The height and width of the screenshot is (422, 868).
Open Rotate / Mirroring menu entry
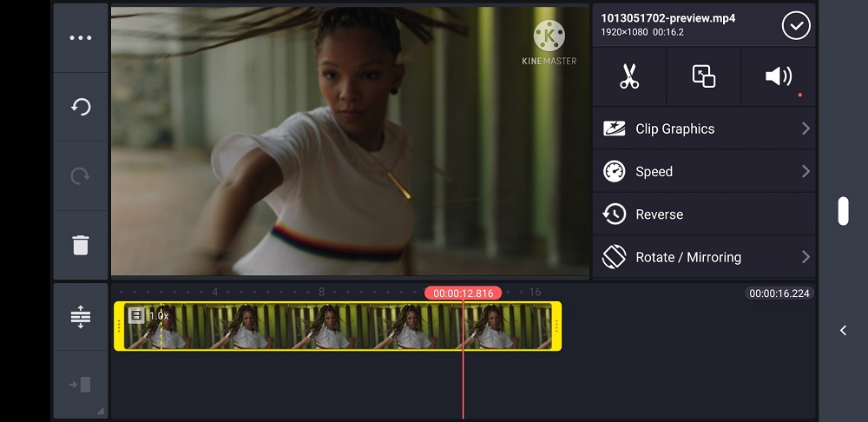coord(704,257)
